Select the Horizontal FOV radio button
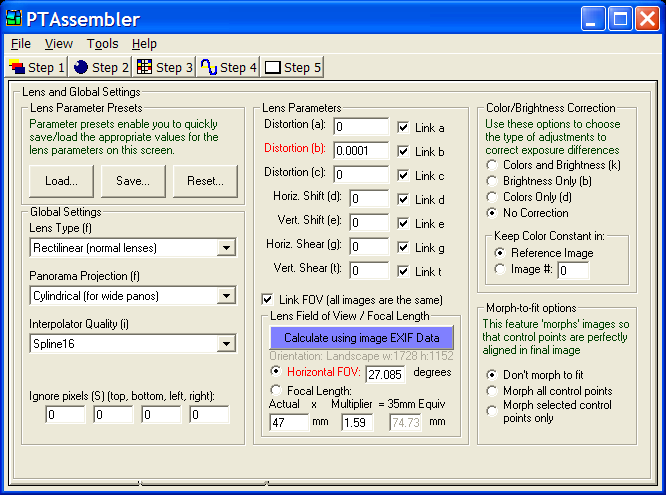The width and height of the screenshot is (666, 495). pyautogui.click(x=276, y=371)
